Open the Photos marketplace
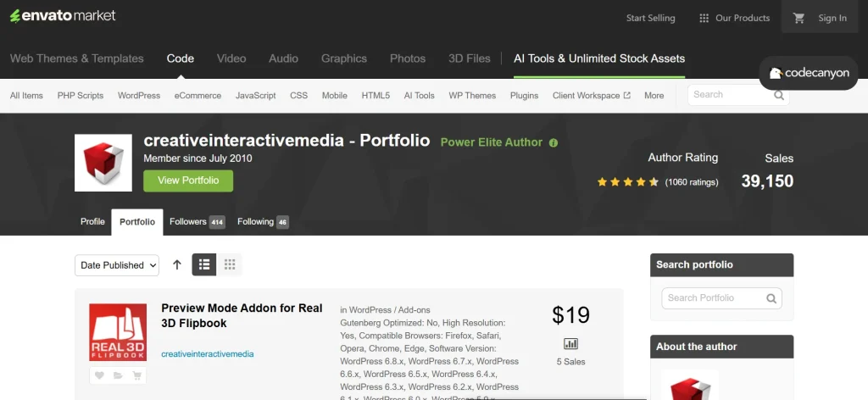This screenshot has width=868, height=400. click(x=408, y=58)
